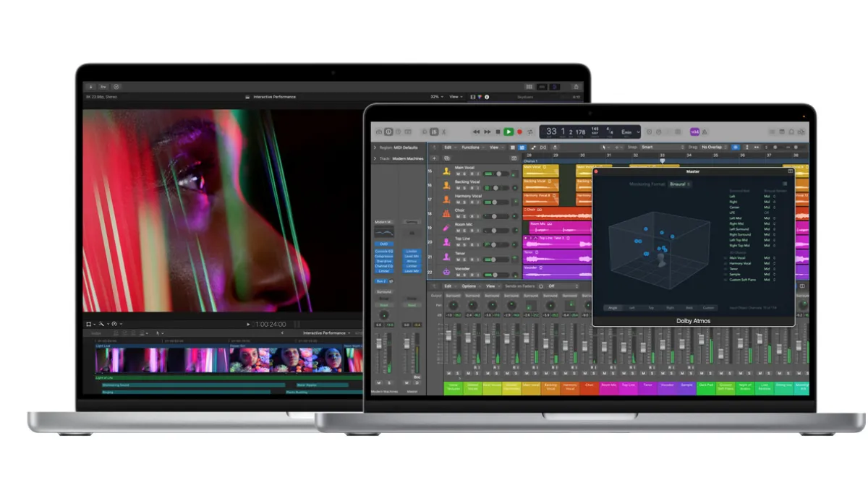This screenshot has height=488, width=868.
Task: Click the Final Cut keyword key icon
Action: tap(103, 86)
